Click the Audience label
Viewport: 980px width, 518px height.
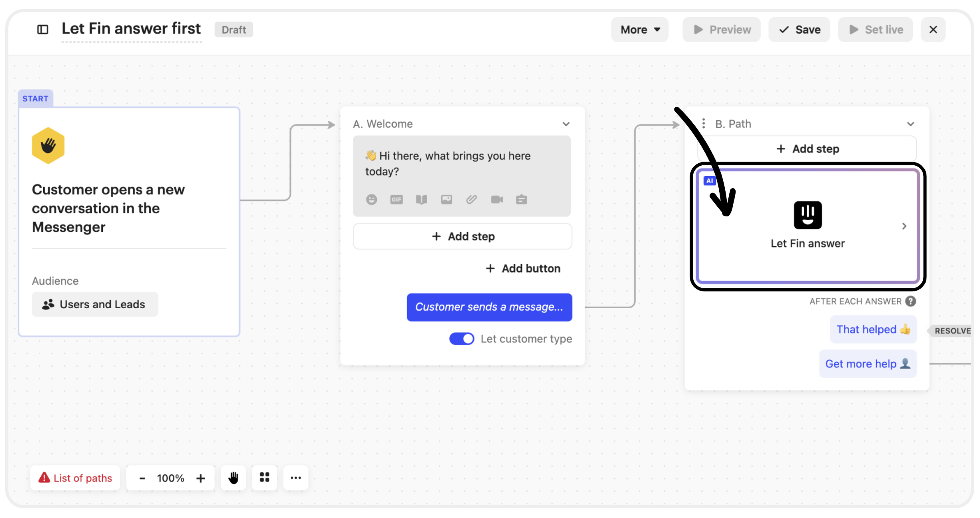55,281
